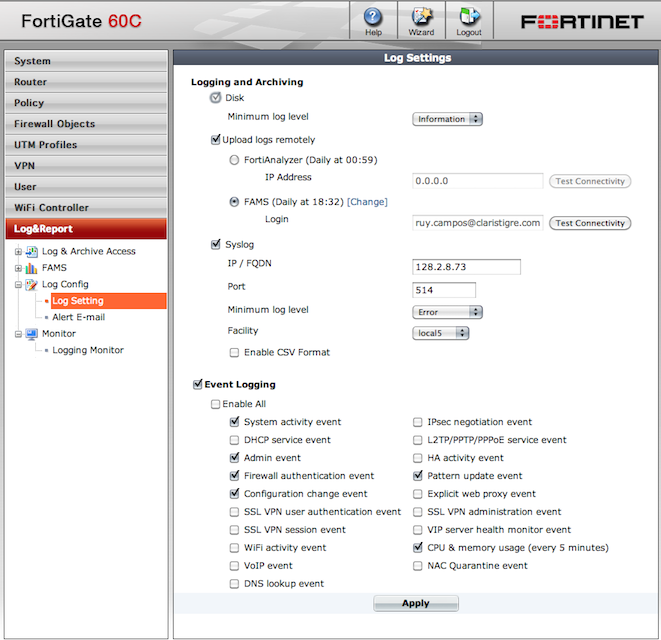This screenshot has height=640, width=661.
Task: Click the FortiAnalyzer IP Address field
Action: coord(478,181)
